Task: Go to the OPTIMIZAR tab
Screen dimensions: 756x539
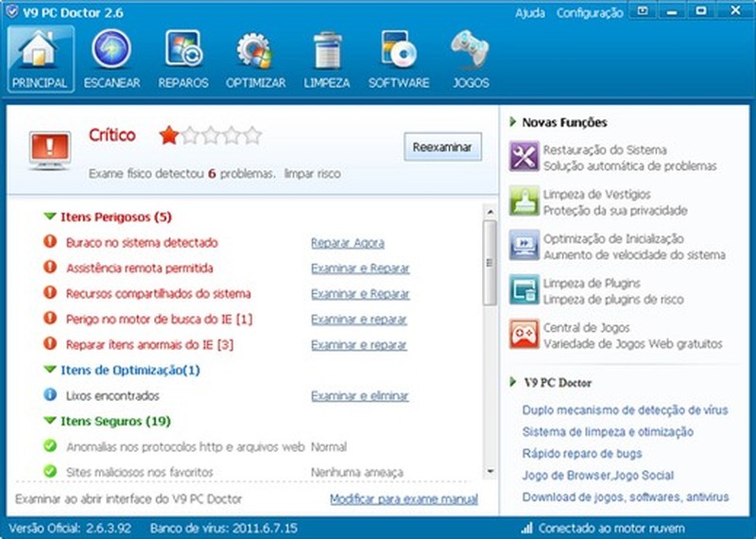Action: pyautogui.click(x=255, y=59)
